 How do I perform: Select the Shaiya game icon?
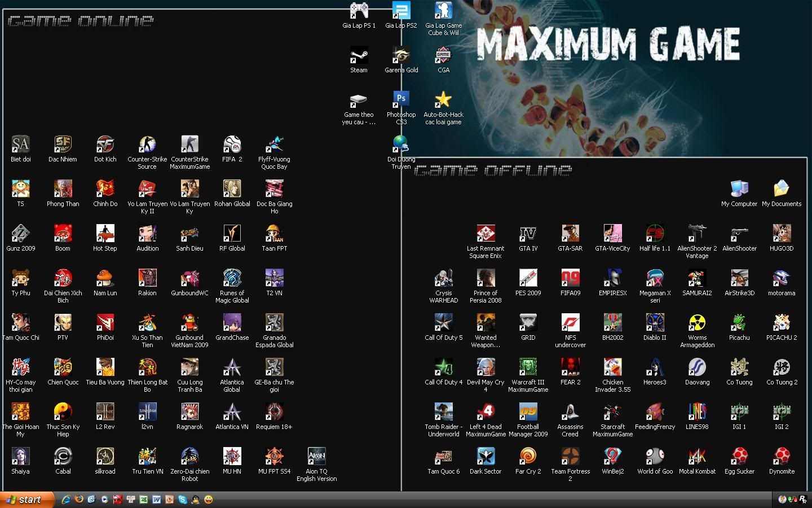coord(20,457)
